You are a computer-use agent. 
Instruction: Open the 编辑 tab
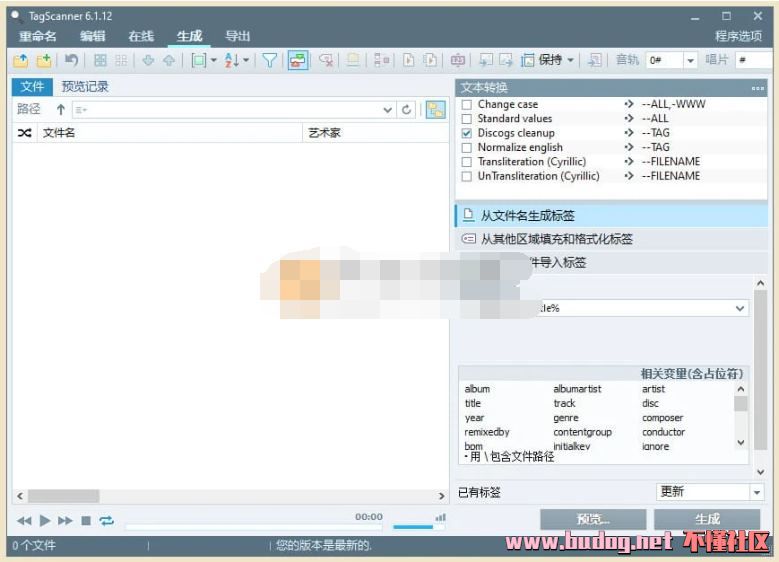[x=92, y=36]
